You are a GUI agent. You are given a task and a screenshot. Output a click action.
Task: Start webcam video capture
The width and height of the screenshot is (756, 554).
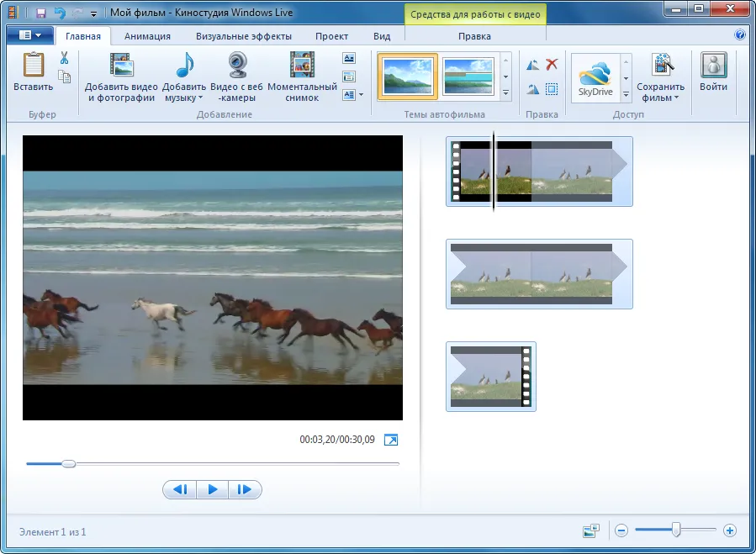[237, 77]
